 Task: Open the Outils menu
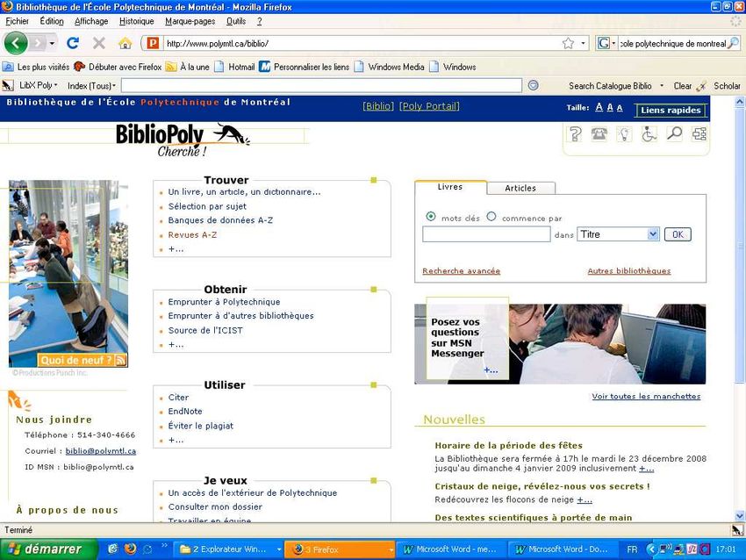236,21
